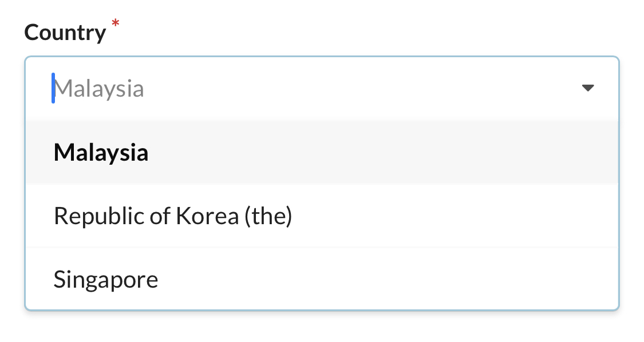Focus the Malaysia placeholder text
The image size is (644, 342).
click(99, 88)
